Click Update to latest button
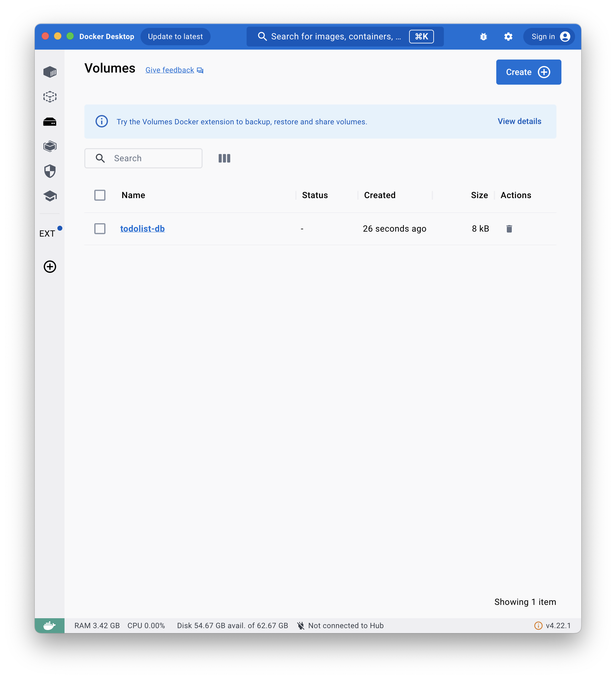This screenshot has height=679, width=616. [x=175, y=36]
